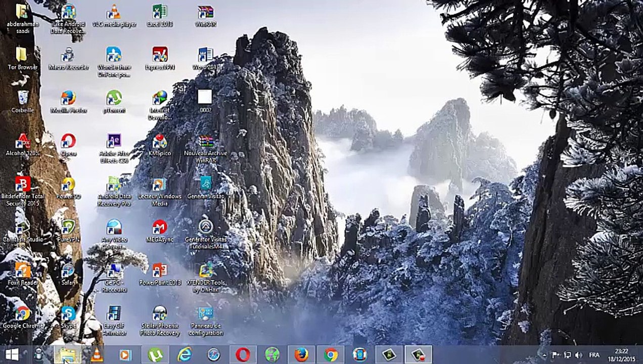Select the KMSpico desktop shortcut
This screenshot has height=364, width=643.
click(160, 144)
